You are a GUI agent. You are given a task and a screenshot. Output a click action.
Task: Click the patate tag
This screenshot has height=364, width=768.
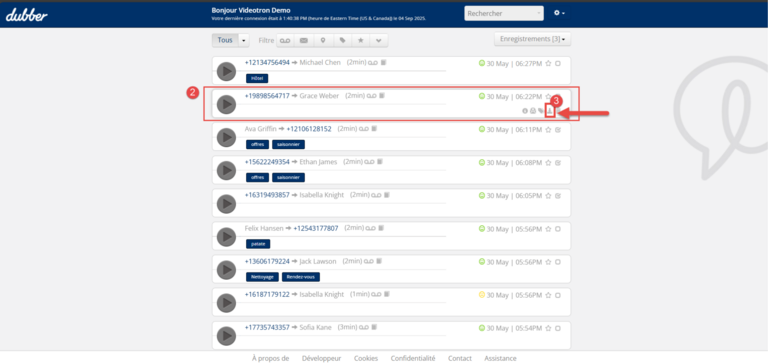click(258, 243)
